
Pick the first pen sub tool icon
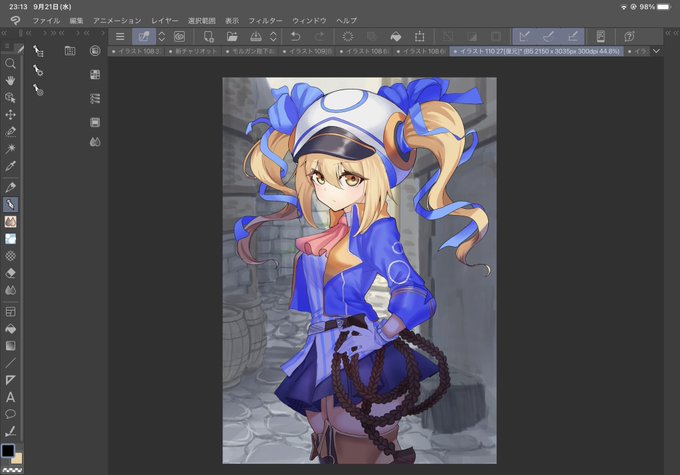pos(38,51)
